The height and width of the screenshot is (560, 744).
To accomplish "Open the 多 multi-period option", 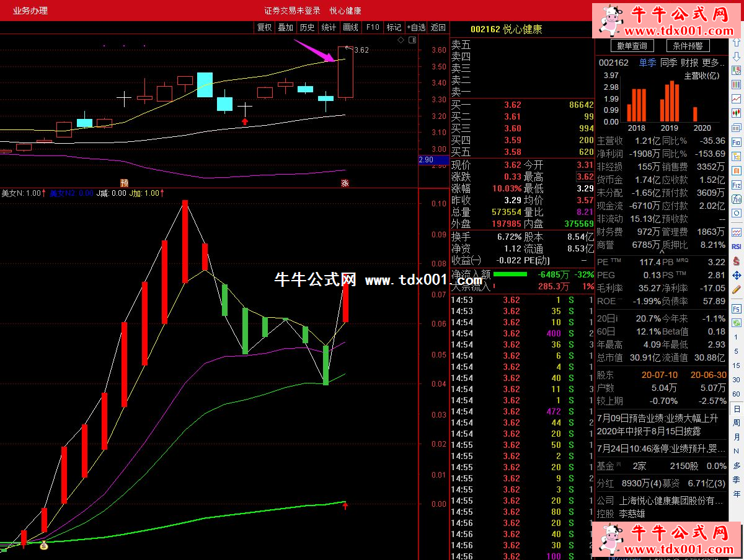I will [x=737, y=466].
